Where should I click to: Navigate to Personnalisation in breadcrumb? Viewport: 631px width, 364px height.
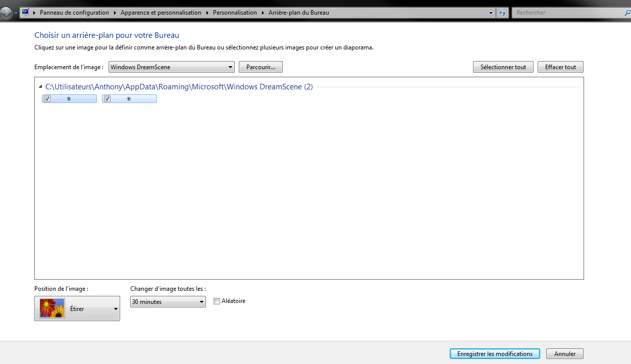[x=235, y=13]
